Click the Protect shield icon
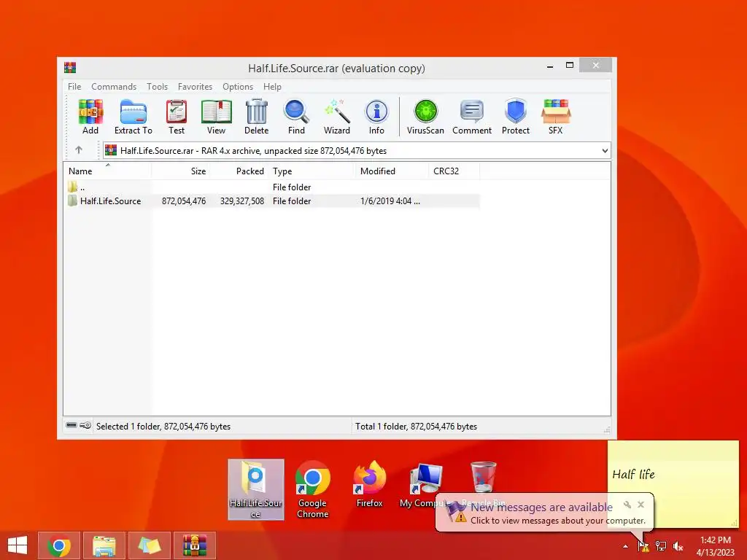This screenshot has height=560, width=747. click(516, 117)
